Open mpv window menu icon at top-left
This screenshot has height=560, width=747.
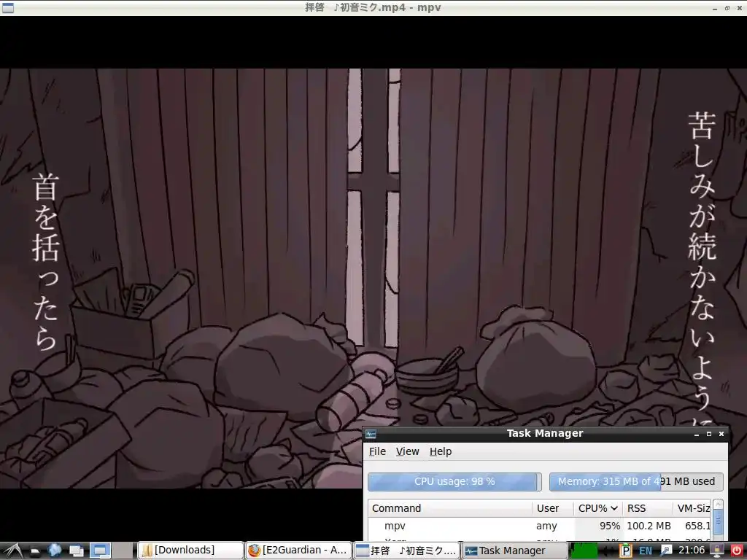pos(7,7)
